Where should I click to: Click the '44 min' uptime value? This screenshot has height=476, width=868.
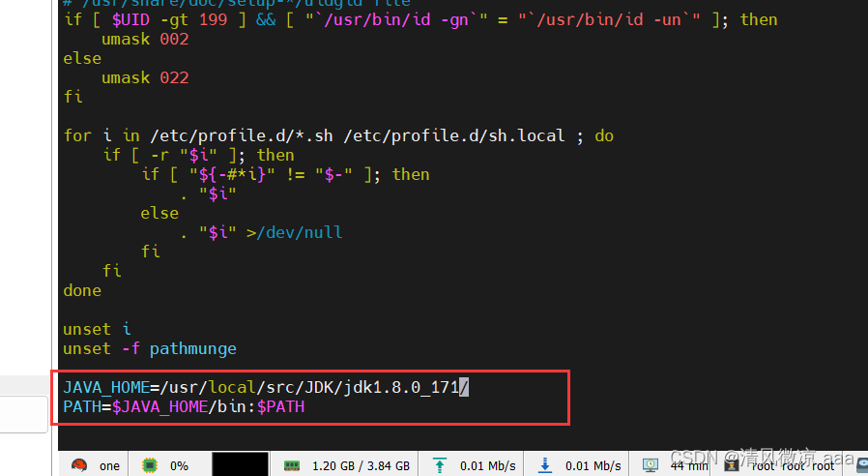[x=689, y=466]
